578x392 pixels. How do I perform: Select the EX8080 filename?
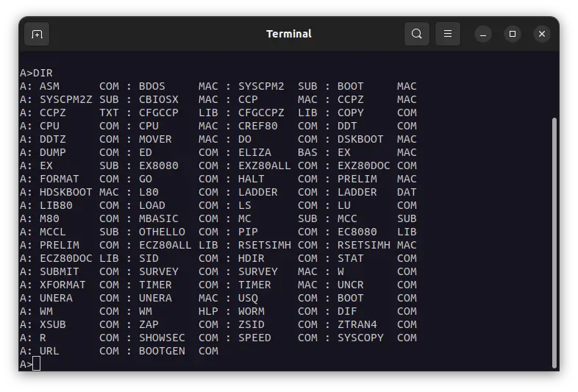(x=159, y=166)
